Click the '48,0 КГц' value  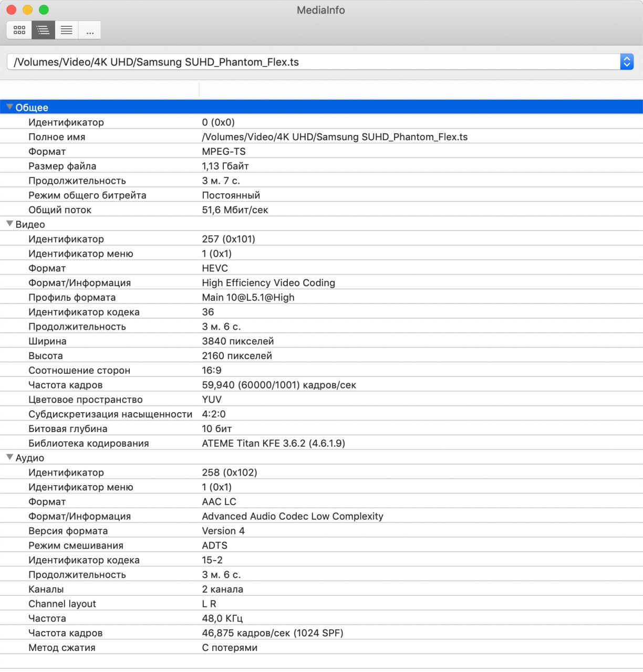[x=222, y=618]
